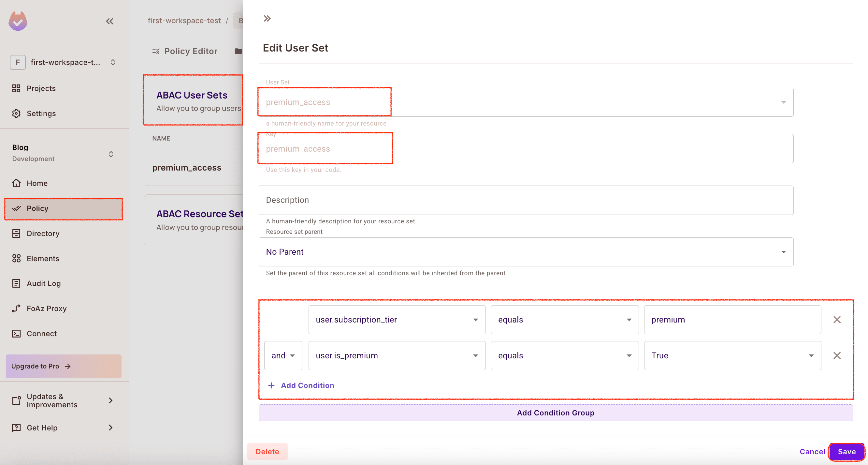Open the User Set dropdown arrow
This screenshot has width=868, height=465.
coord(783,102)
